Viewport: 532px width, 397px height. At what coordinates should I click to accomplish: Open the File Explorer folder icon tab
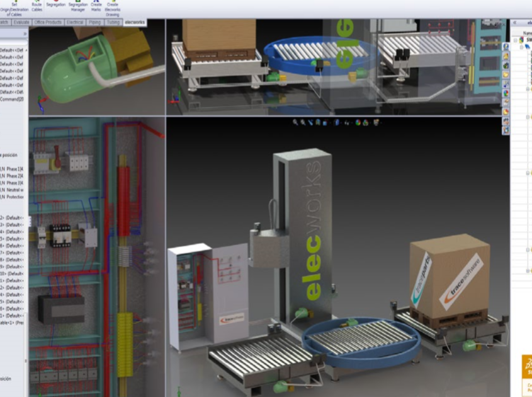tap(506, 74)
